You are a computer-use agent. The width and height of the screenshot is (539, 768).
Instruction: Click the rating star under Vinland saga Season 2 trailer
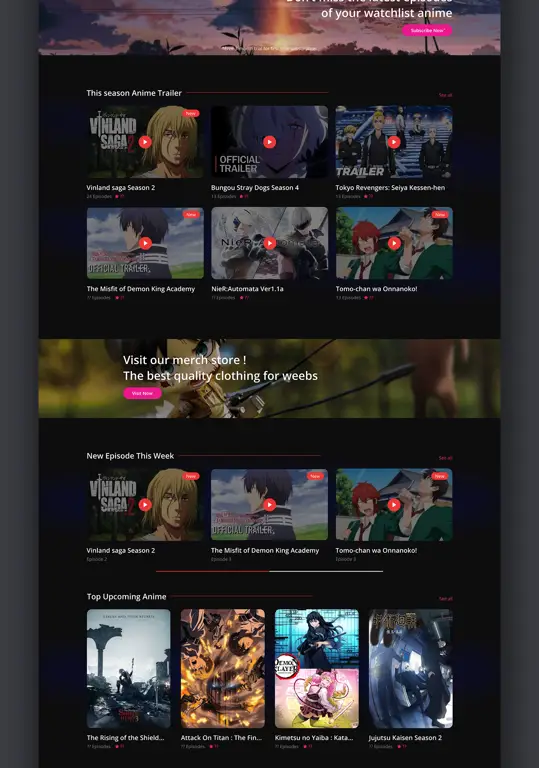coord(117,196)
